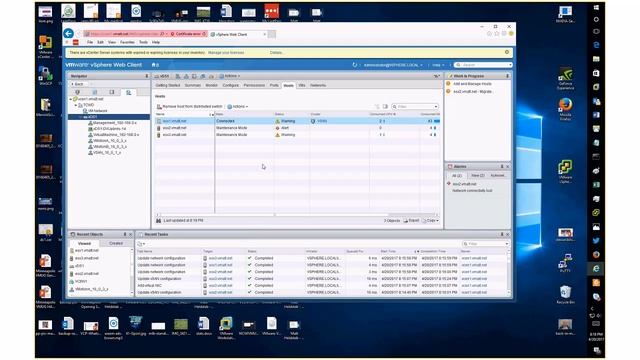Viewport: 640px width, 360px height.
Task: Close the Recent Objects panel
Action: 131,234
